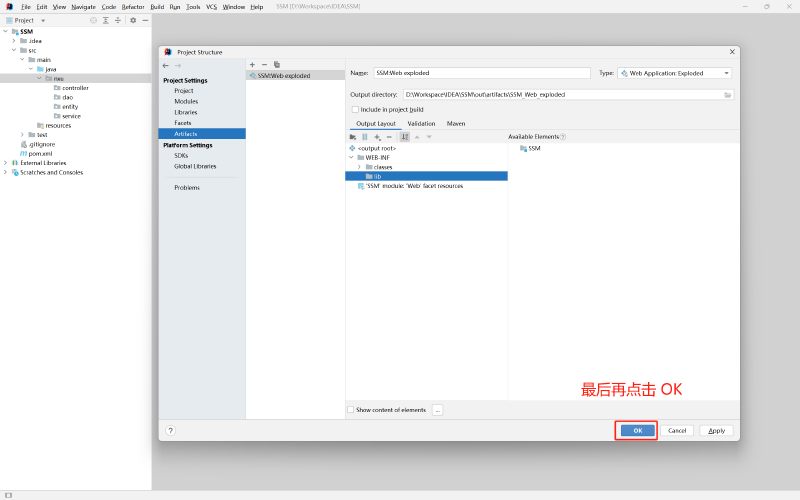The height and width of the screenshot is (500, 800).
Task: Open the artifact Type dropdown
Action: tap(674, 73)
